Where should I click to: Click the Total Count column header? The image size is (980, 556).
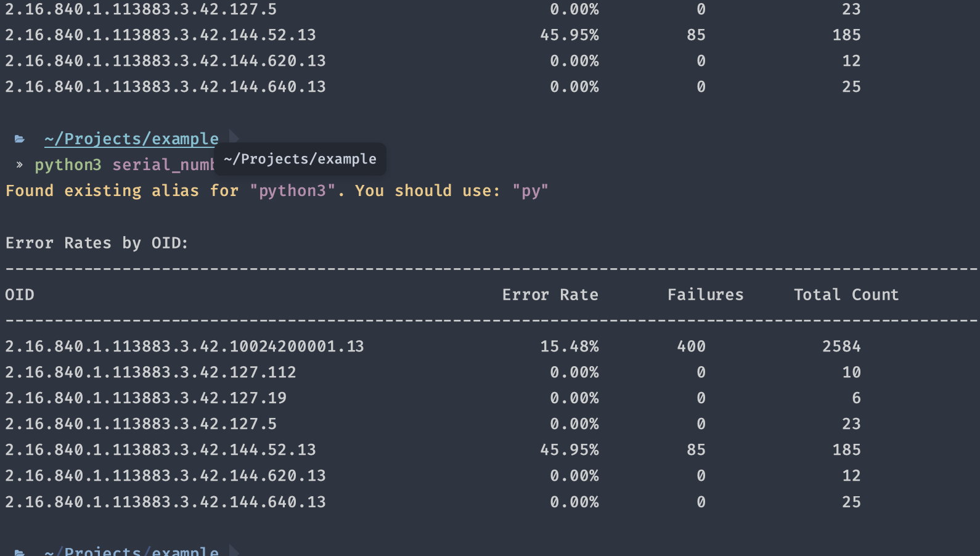(846, 295)
